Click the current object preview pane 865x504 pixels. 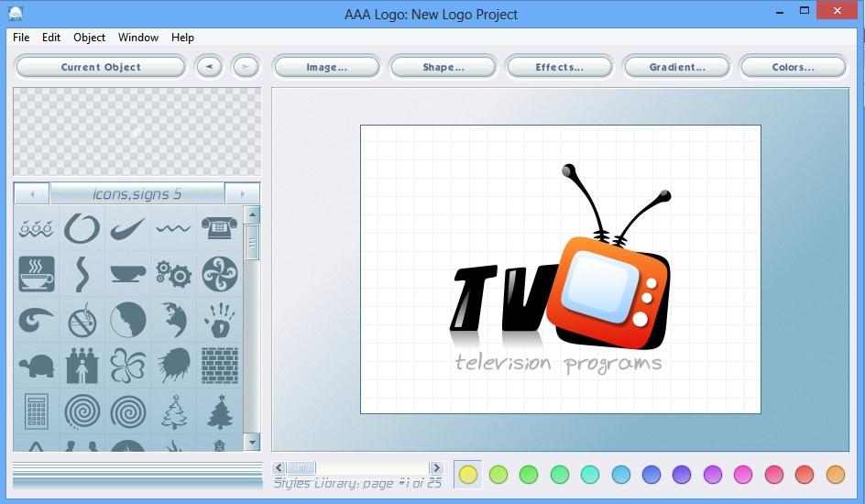[137, 132]
